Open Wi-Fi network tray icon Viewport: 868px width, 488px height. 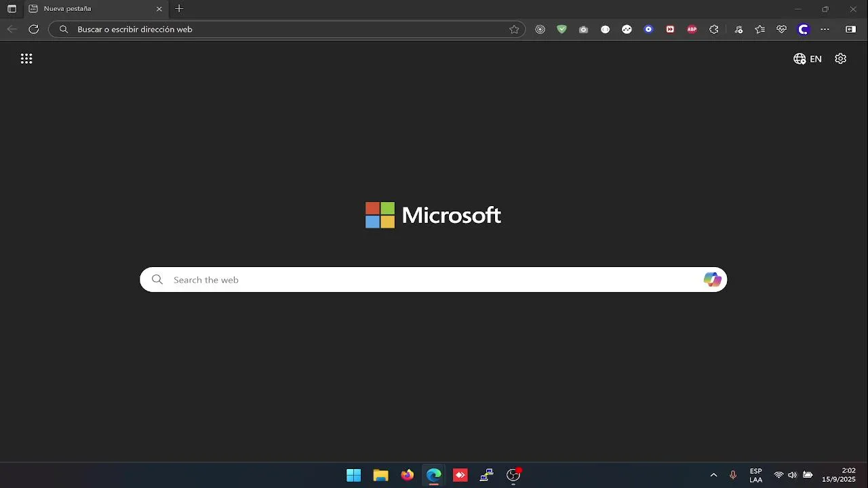pyautogui.click(x=778, y=475)
